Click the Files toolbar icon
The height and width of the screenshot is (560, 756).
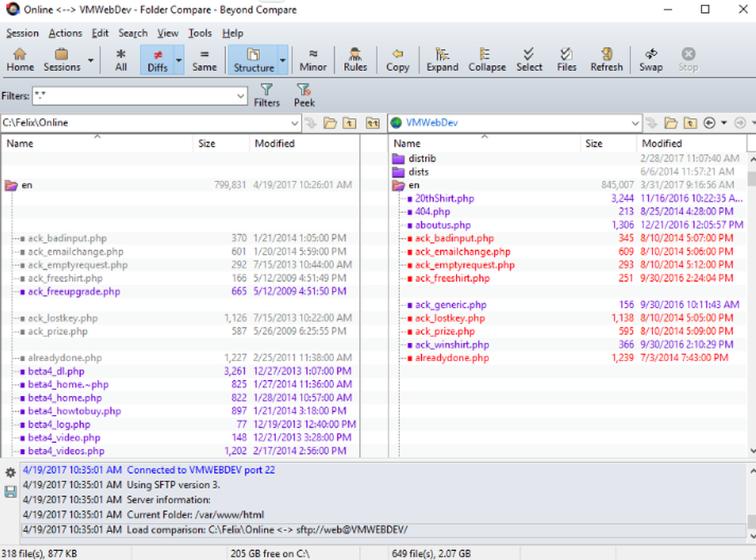coord(566,60)
